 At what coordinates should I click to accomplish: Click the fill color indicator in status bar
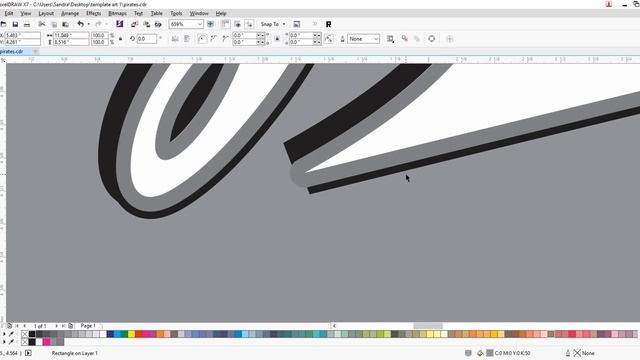pos(490,353)
